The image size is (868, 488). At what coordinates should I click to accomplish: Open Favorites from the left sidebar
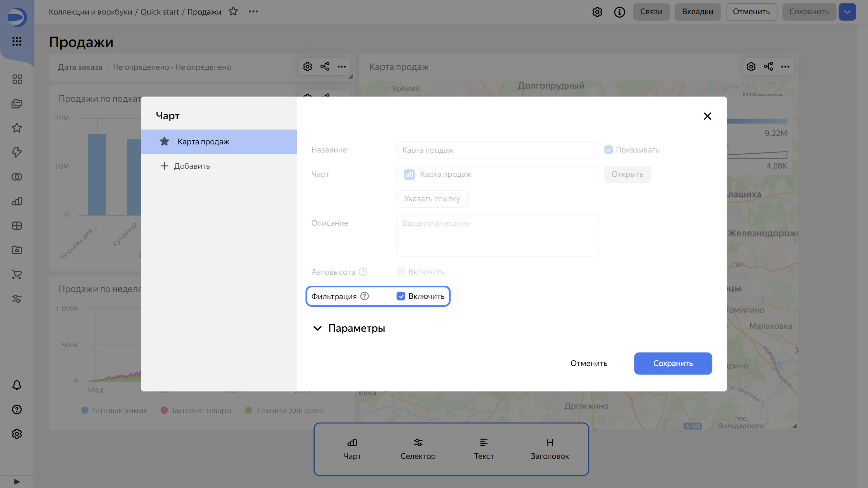tap(16, 128)
